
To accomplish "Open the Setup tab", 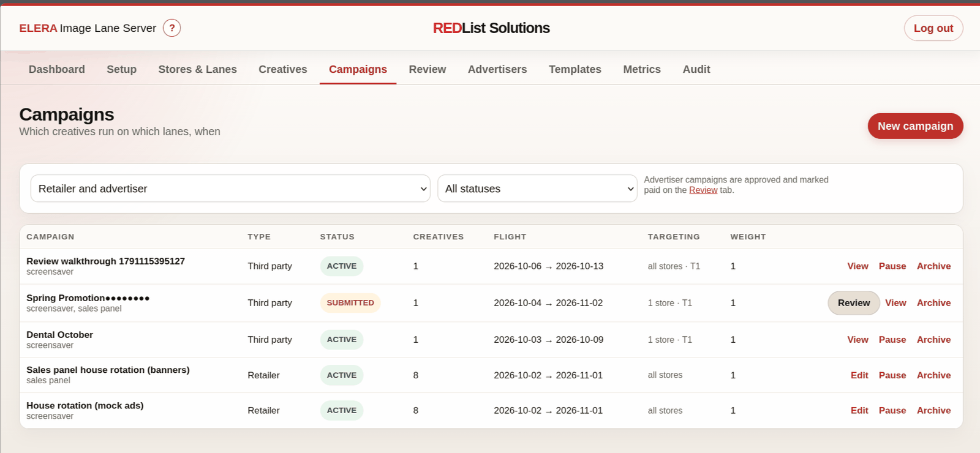I will (121, 69).
